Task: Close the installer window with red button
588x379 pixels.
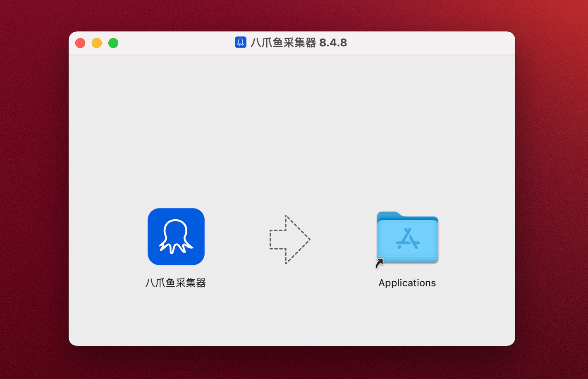Action: (x=80, y=43)
